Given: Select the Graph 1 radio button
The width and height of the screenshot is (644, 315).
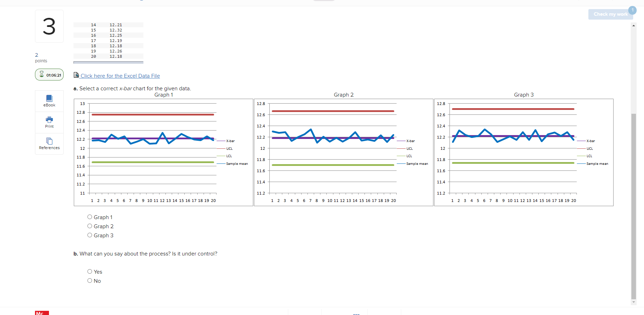Looking at the screenshot, I should [x=90, y=217].
